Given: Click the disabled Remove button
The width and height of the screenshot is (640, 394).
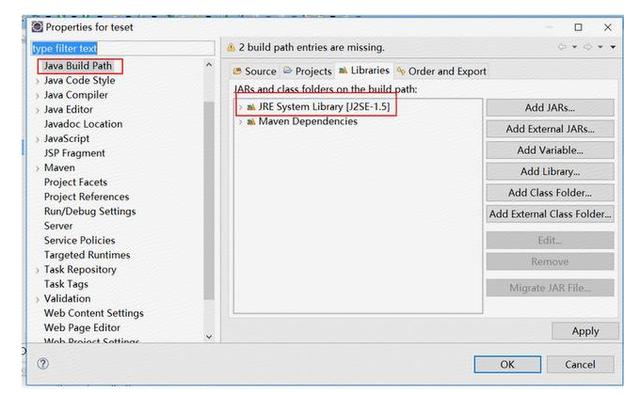Looking at the screenshot, I should pyautogui.click(x=550, y=261).
